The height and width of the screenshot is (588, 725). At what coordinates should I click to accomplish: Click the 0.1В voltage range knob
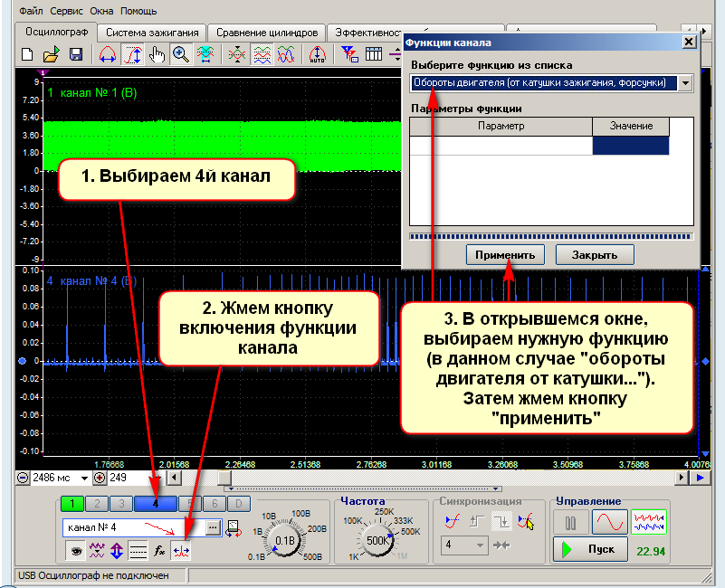coord(285,541)
